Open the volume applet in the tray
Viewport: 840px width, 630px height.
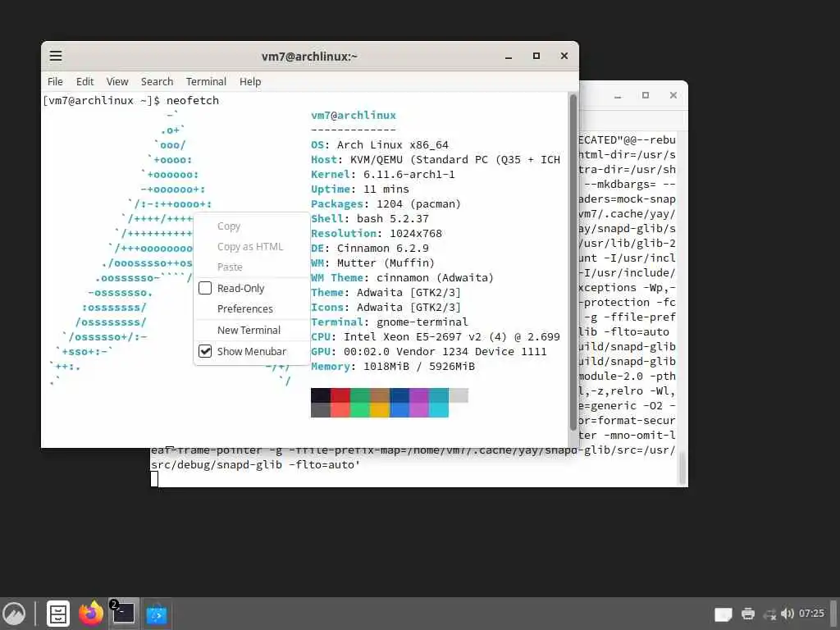pos(787,614)
